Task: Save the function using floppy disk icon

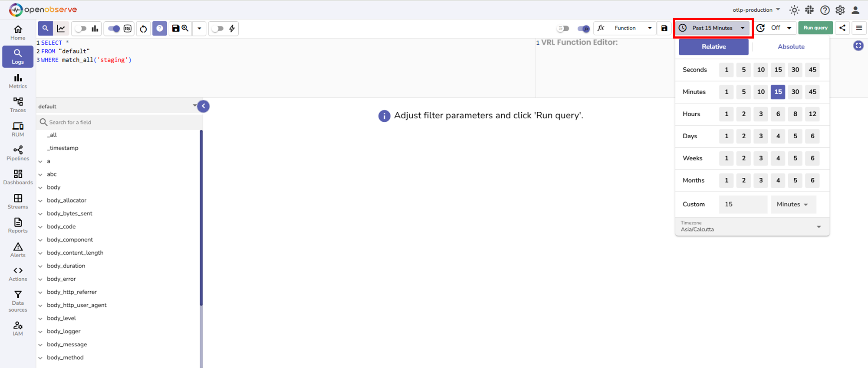Action: coord(664,28)
